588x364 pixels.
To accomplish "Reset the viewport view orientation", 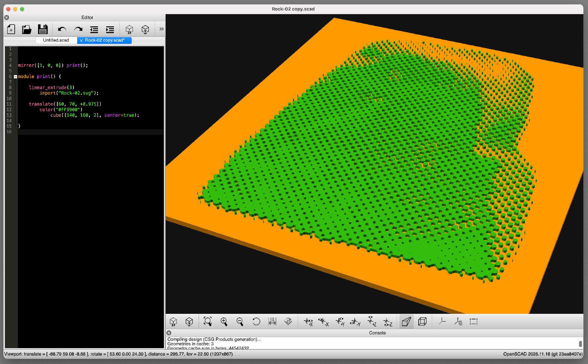I will 256,321.
